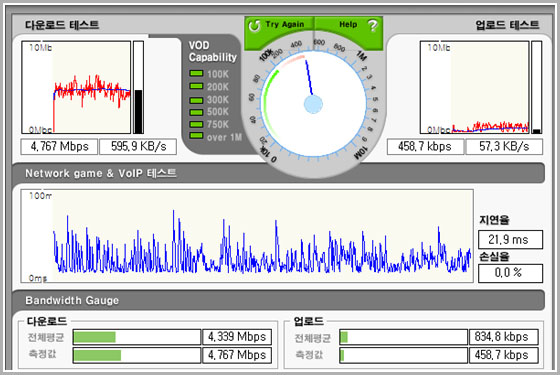Screen dimensions: 560x375
Task: Click the 4,767 Mbps value in Bandwidth Gauge
Action: (x=237, y=355)
